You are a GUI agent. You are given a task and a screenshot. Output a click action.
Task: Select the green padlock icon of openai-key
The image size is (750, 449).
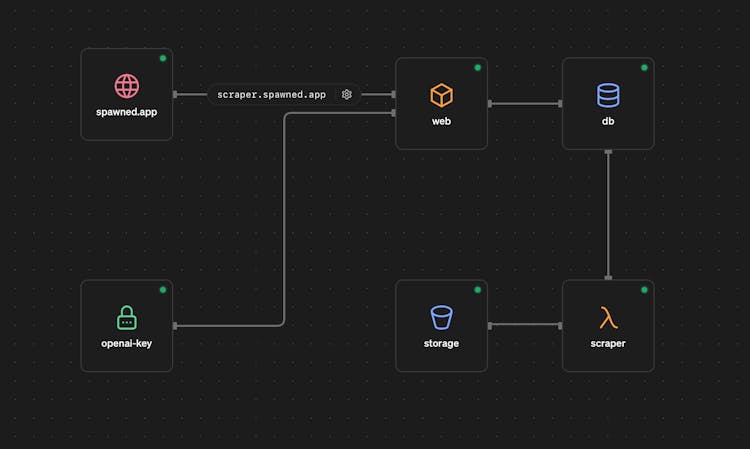pyautogui.click(x=127, y=318)
